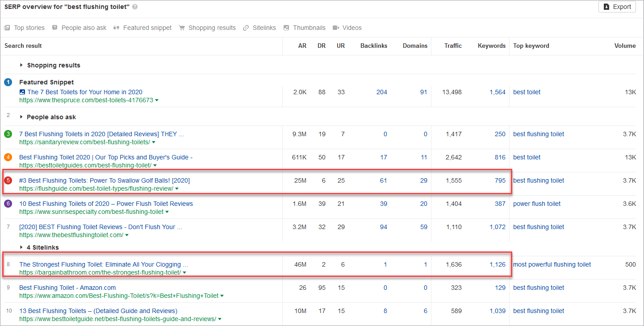
Task: Open "The 7 Best Toilets for Your Home" link
Action: 85,92
